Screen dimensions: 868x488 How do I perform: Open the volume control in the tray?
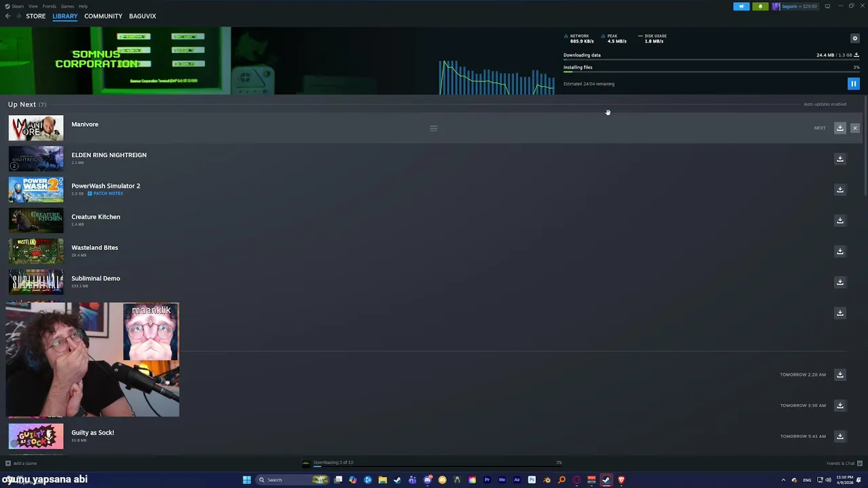[829, 480]
